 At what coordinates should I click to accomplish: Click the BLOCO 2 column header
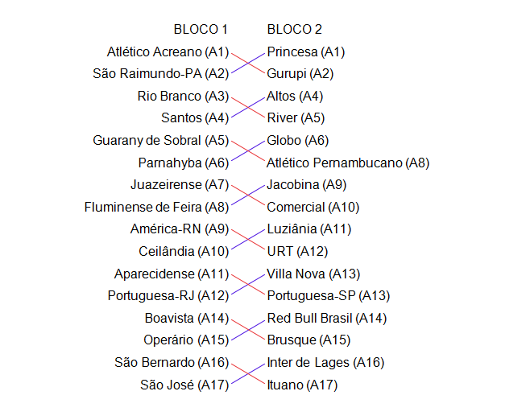point(295,30)
